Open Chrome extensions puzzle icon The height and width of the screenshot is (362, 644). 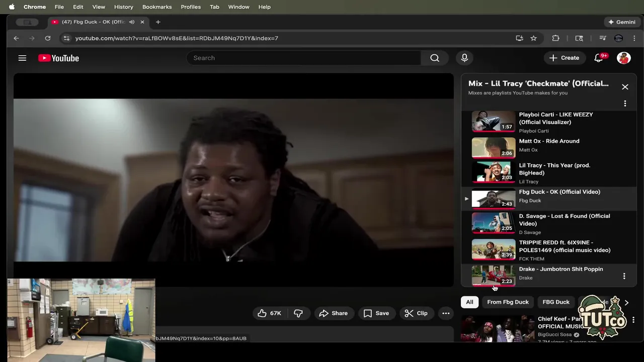[x=555, y=38]
